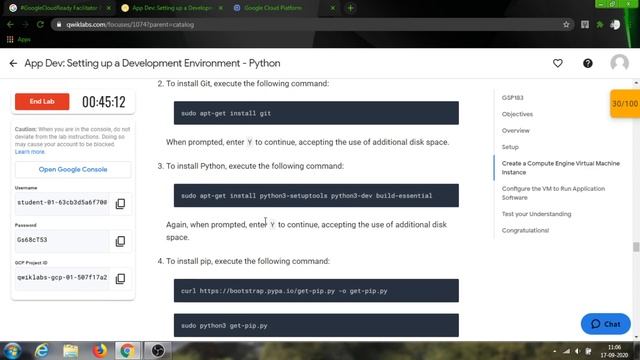640x360 pixels.
Task: Click the volume icon in system tray
Action: tap(577, 351)
